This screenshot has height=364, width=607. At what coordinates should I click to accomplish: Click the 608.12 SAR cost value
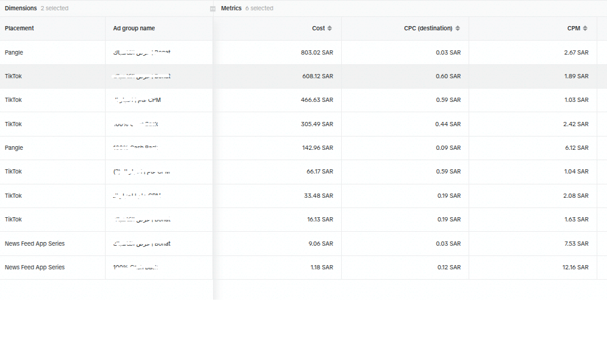(x=317, y=76)
